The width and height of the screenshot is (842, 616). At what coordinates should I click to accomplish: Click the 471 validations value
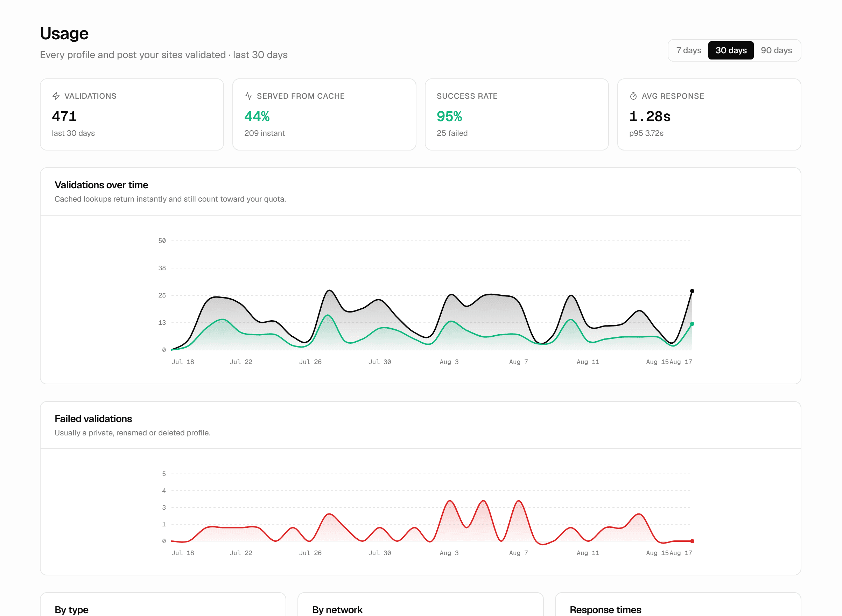point(64,116)
